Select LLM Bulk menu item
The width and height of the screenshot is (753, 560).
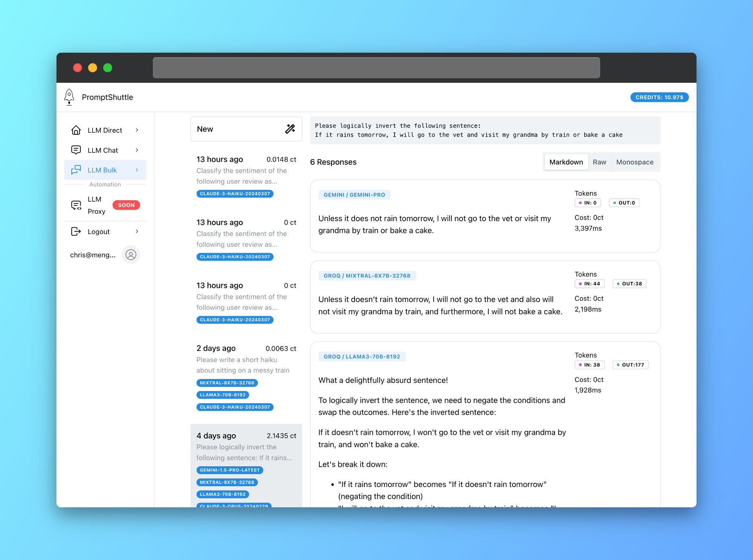(105, 170)
